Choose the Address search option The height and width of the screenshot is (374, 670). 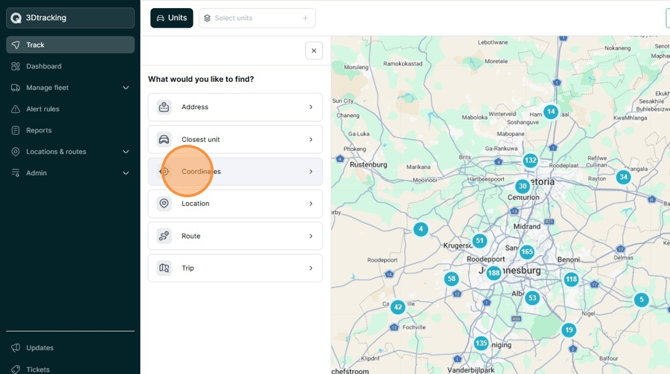(235, 107)
